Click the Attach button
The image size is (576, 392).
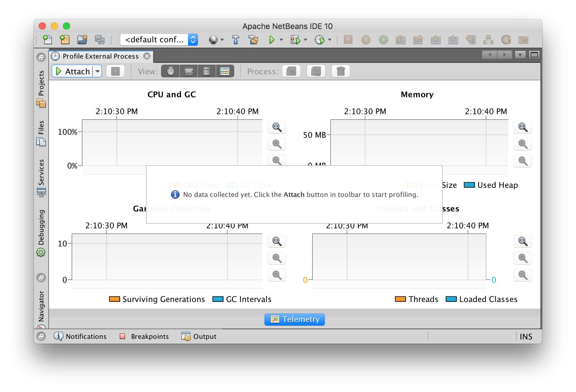(x=73, y=71)
